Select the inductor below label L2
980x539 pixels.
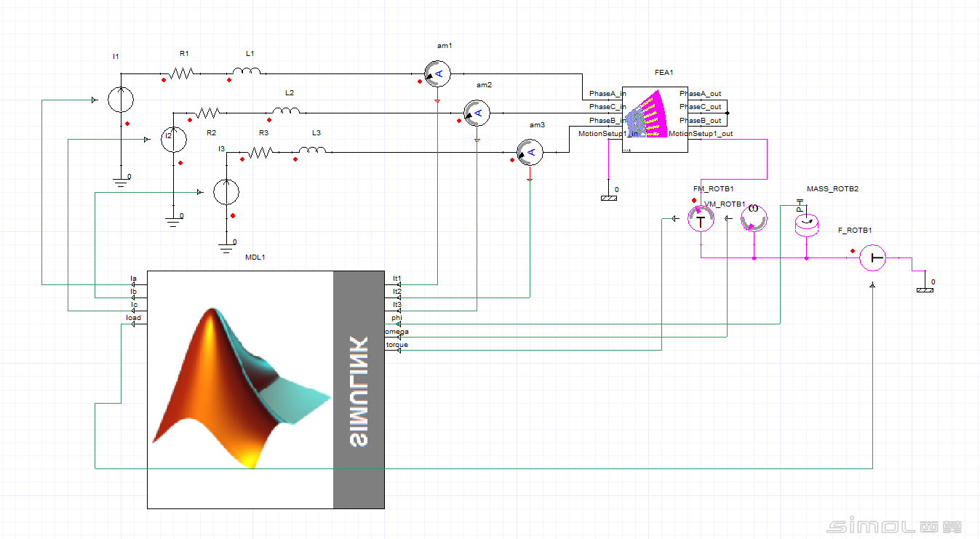coord(286,111)
